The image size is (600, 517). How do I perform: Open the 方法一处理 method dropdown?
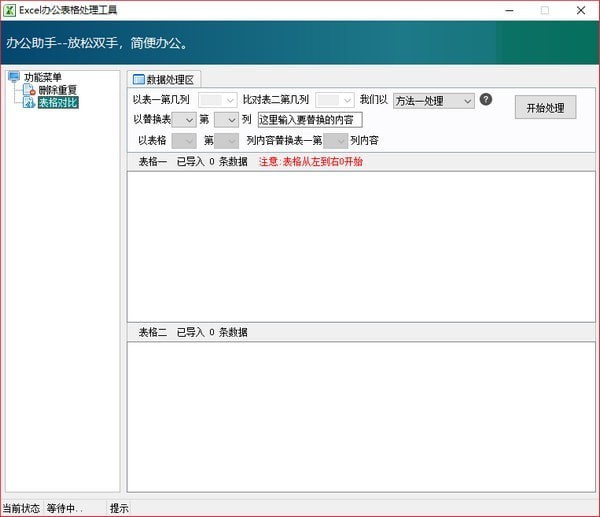(434, 101)
